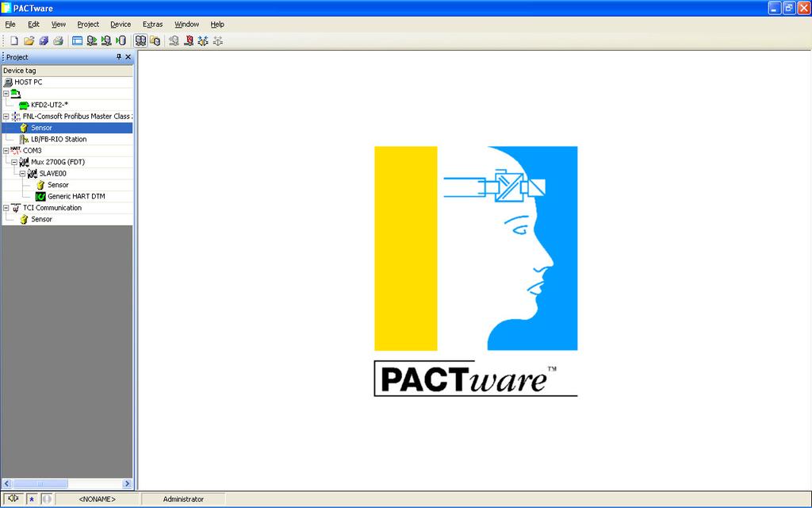Image resolution: width=812 pixels, height=508 pixels.
Task: Select the COM3 tree entry
Action: click(32, 150)
